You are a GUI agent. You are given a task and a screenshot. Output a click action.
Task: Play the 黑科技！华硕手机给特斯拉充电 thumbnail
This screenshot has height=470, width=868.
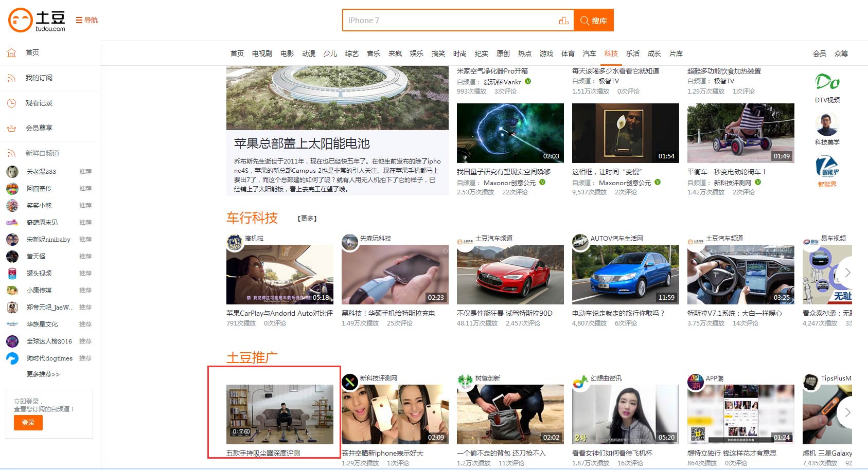[x=395, y=275]
